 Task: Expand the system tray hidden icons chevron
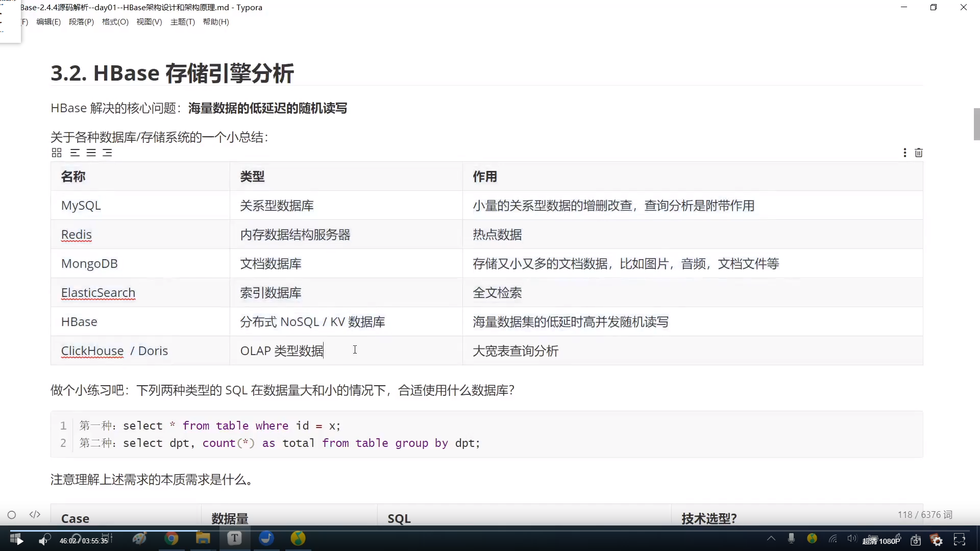click(771, 538)
